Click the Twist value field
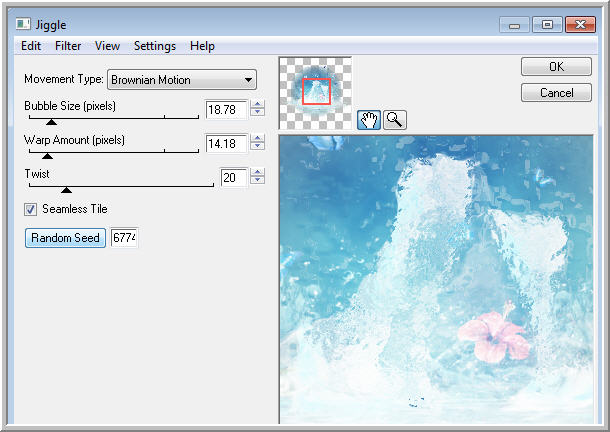610x432 pixels. 234,177
